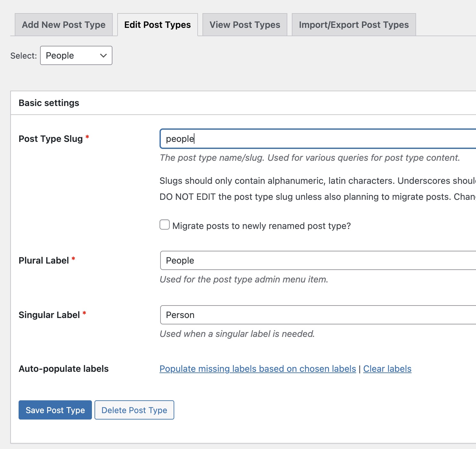Click the 'Select:' label beside the dropdown
Image resolution: width=476 pixels, height=449 pixels.
click(23, 56)
